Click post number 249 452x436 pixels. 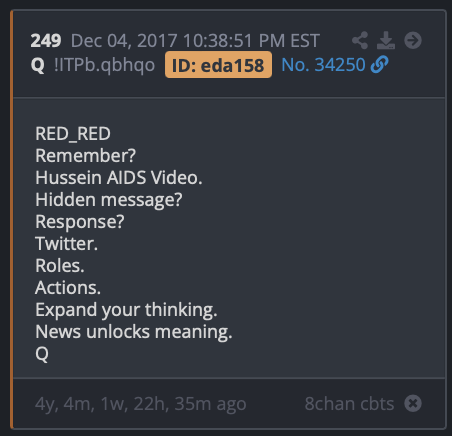[x=46, y=41]
